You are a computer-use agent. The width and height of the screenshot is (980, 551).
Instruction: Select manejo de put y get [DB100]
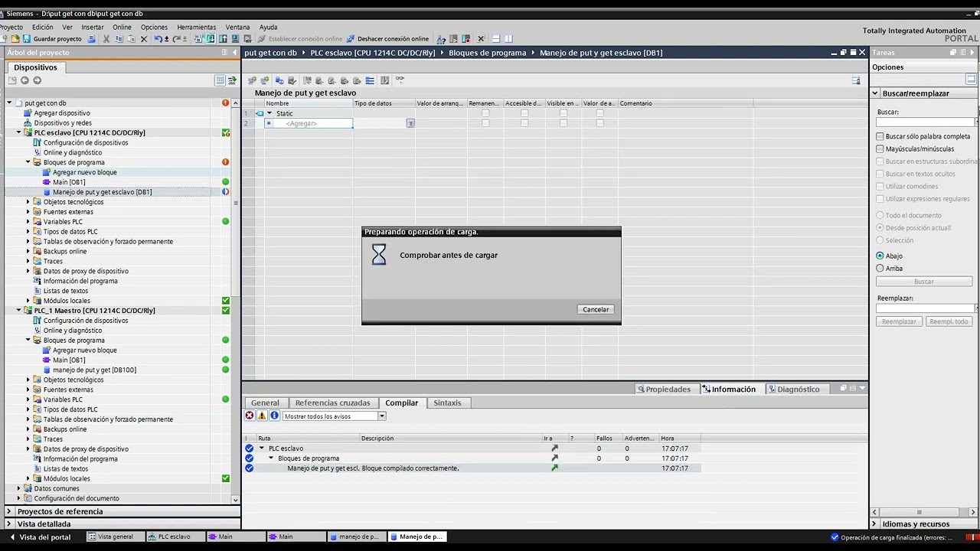[x=94, y=370]
